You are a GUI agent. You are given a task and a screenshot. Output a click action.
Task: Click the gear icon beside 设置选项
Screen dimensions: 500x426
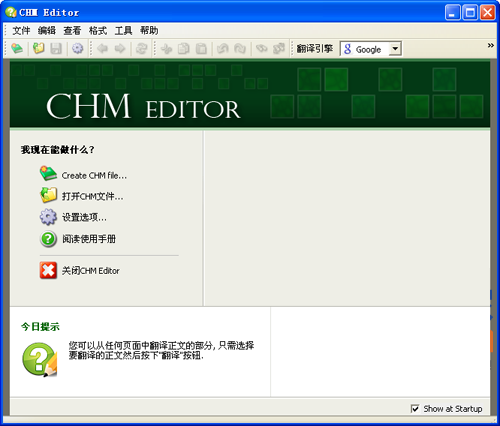coord(48,217)
